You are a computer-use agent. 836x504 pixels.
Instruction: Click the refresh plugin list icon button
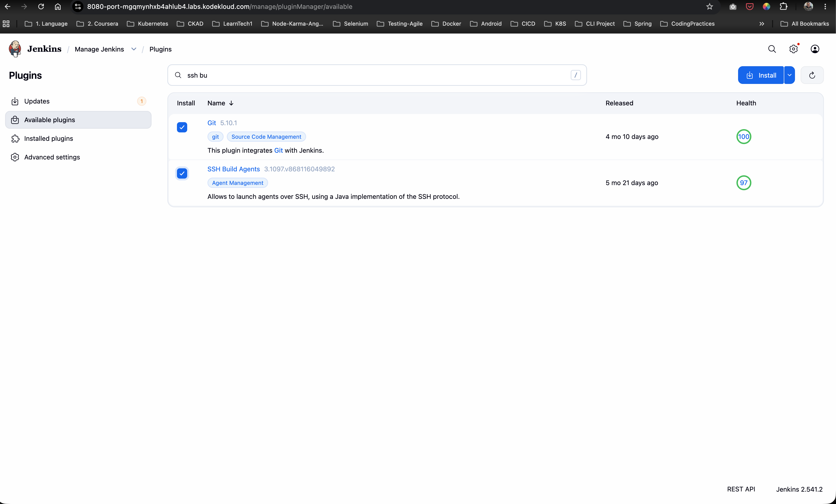tap(812, 75)
